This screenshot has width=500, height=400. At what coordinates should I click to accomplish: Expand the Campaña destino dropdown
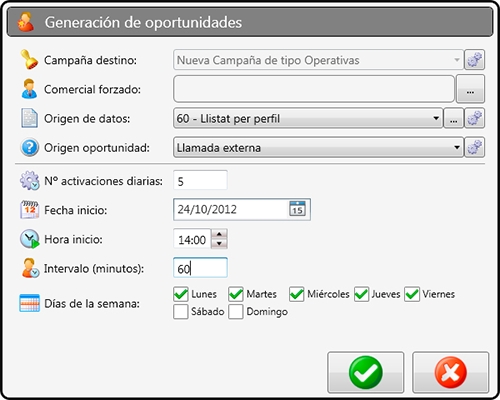coord(457,60)
